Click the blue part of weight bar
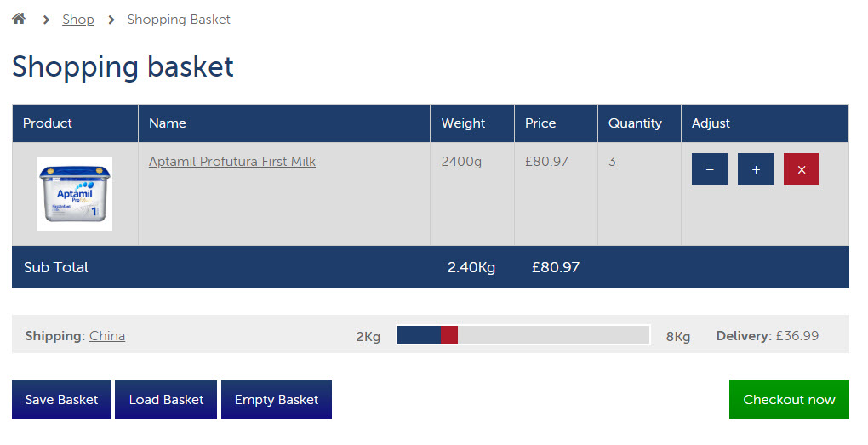 point(419,335)
